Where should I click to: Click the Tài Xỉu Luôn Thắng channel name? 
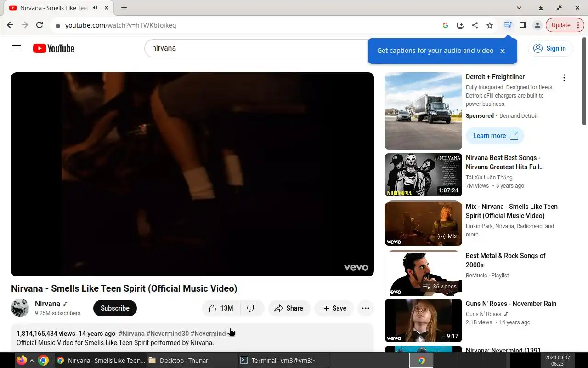(x=489, y=178)
